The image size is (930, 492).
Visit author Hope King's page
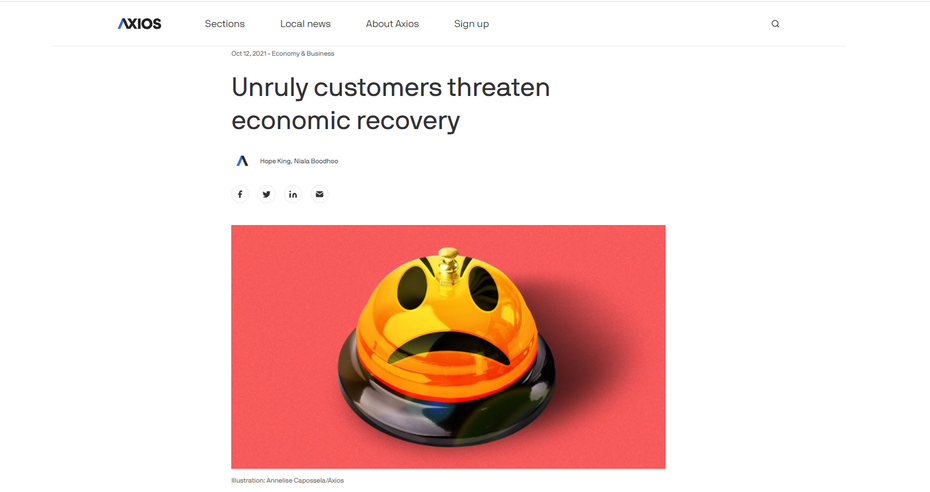pyautogui.click(x=275, y=161)
